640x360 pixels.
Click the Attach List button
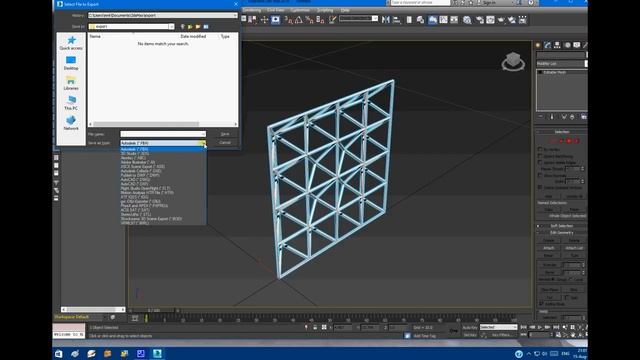tap(574, 248)
